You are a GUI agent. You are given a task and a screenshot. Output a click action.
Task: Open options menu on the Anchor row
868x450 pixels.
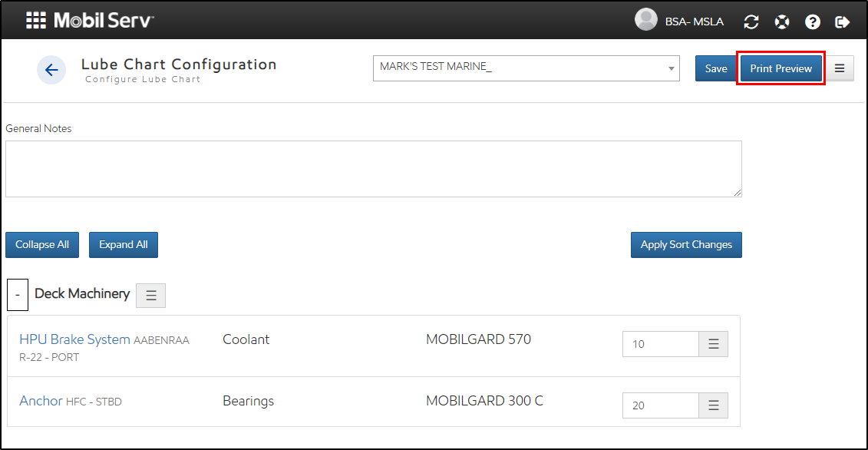[x=712, y=405]
